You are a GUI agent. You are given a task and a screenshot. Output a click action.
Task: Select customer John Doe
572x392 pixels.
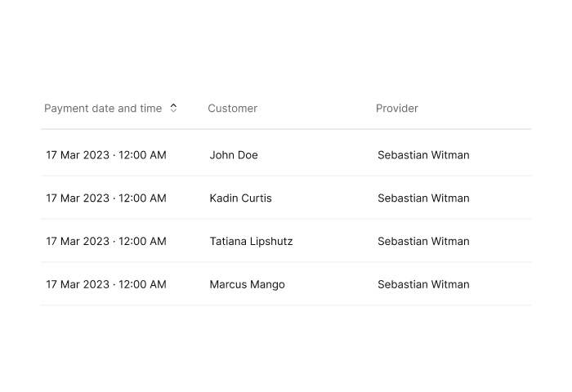click(234, 155)
